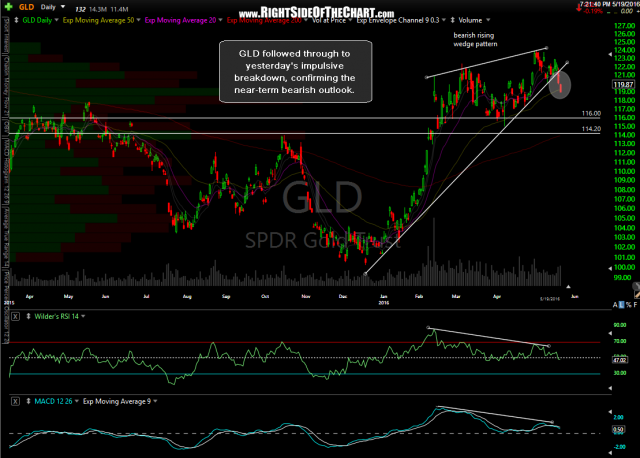The height and width of the screenshot is (458, 640).
Task: Open the Volume indicator dropdown arrow
Action: tap(488, 20)
